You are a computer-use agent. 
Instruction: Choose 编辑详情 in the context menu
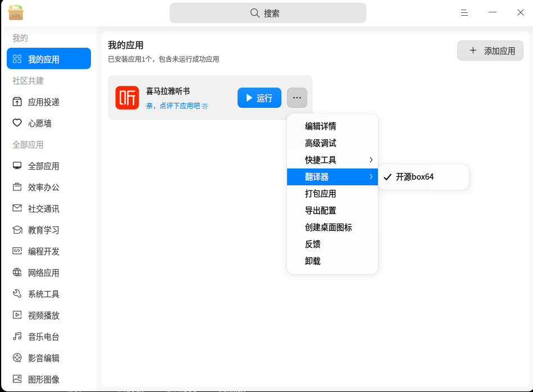point(332,126)
